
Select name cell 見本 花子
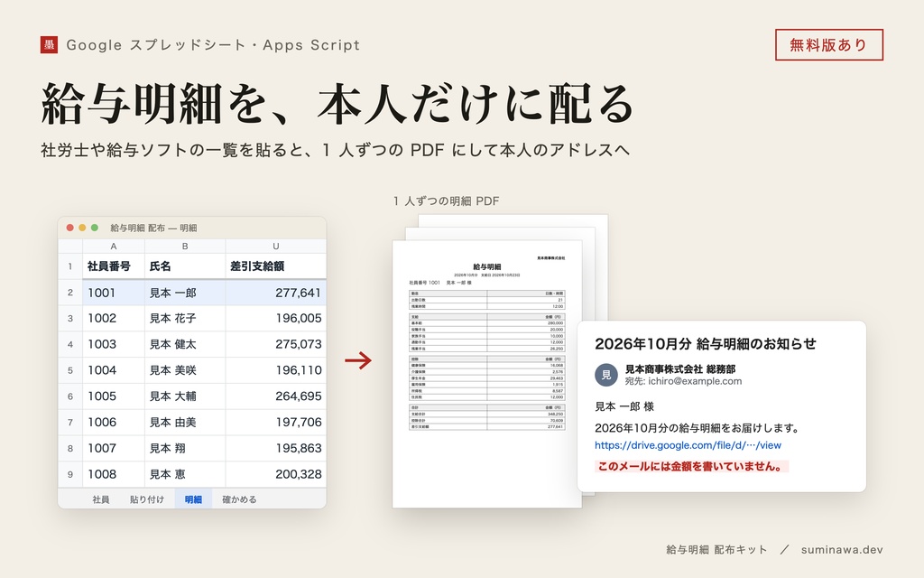coord(185,319)
